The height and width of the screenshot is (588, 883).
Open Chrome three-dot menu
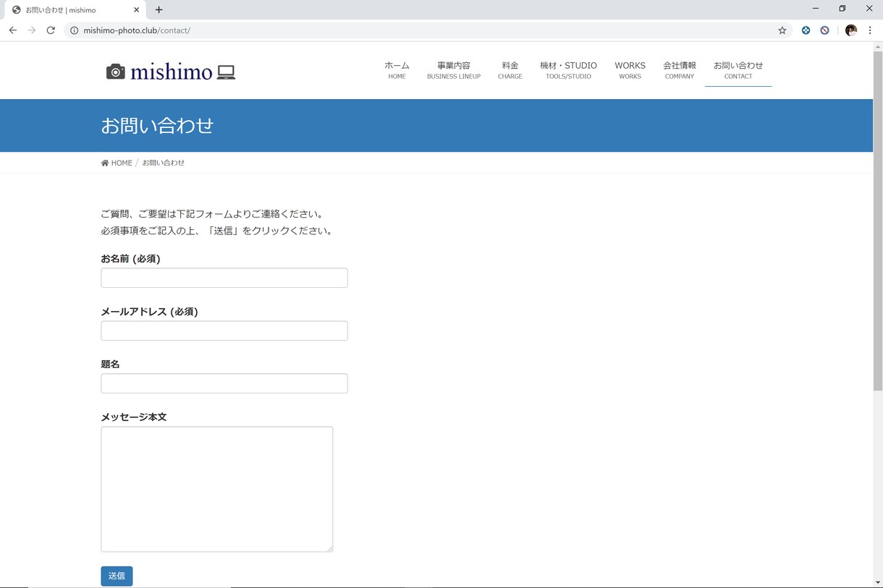pos(870,30)
